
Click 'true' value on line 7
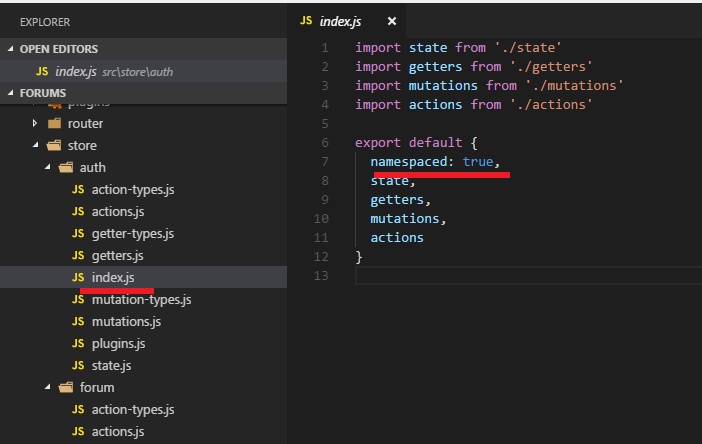point(478,162)
